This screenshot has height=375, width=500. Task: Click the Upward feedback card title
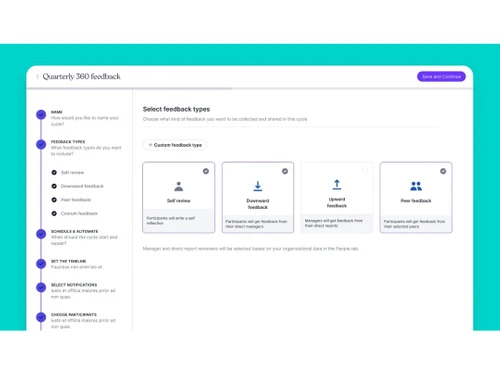tap(337, 202)
